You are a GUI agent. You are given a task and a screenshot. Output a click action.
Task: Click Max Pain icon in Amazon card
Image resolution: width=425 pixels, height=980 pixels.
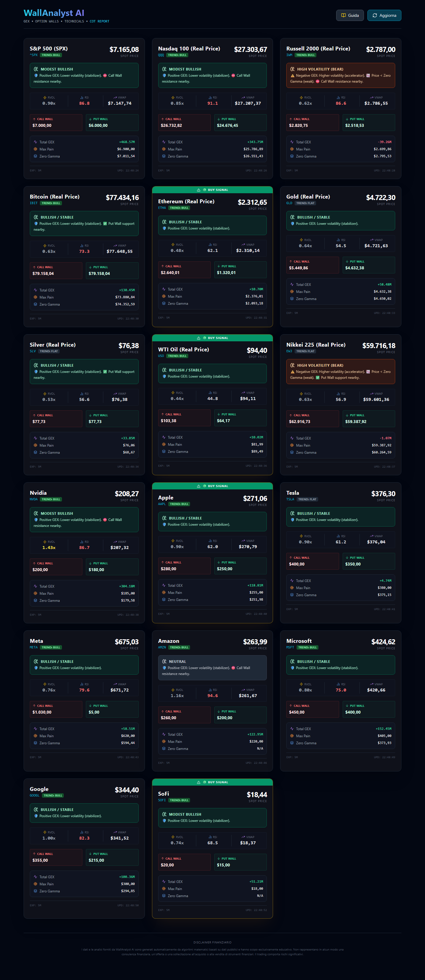[x=164, y=741]
